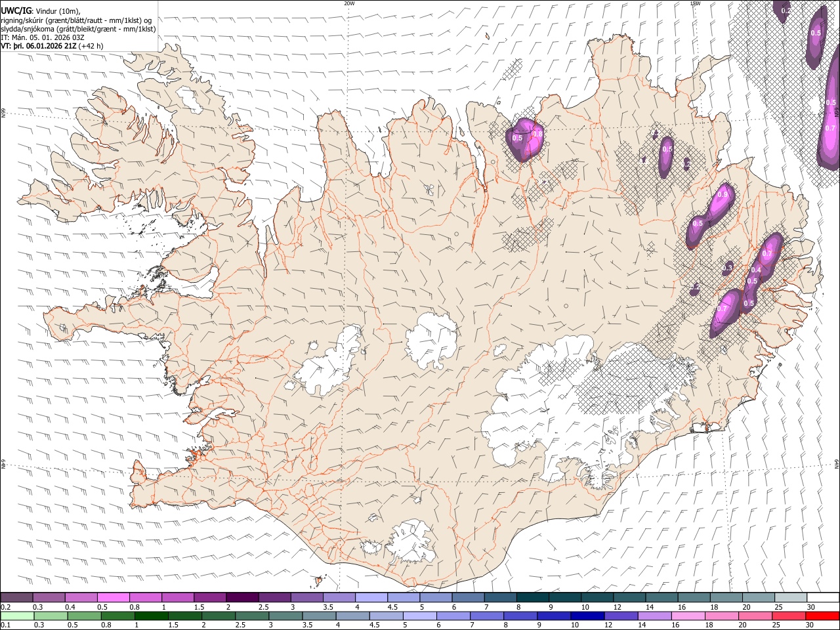Pick the upper legend swatch between 0.3 and 0.4
The image size is (840, 630).
[49, 597]
